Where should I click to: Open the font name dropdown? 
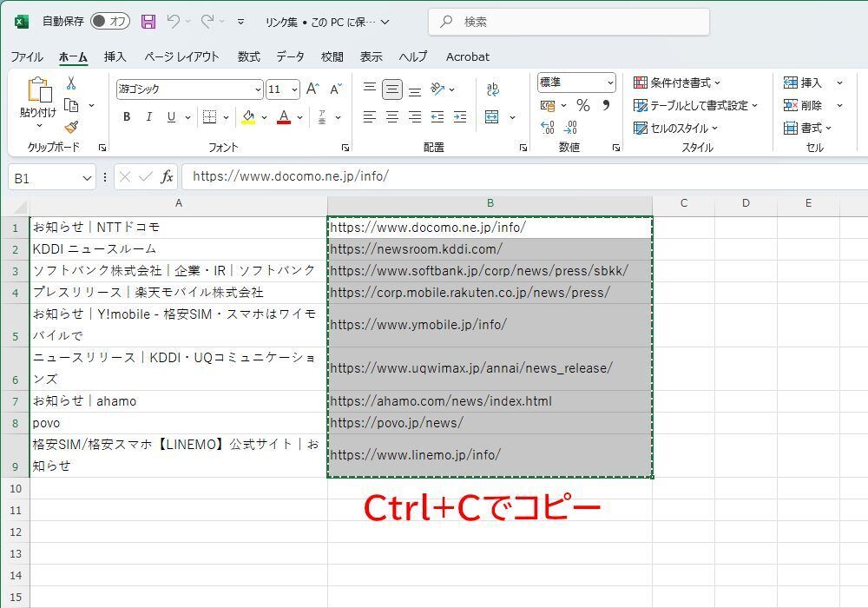pyautogui.click(x=258, y=89)
